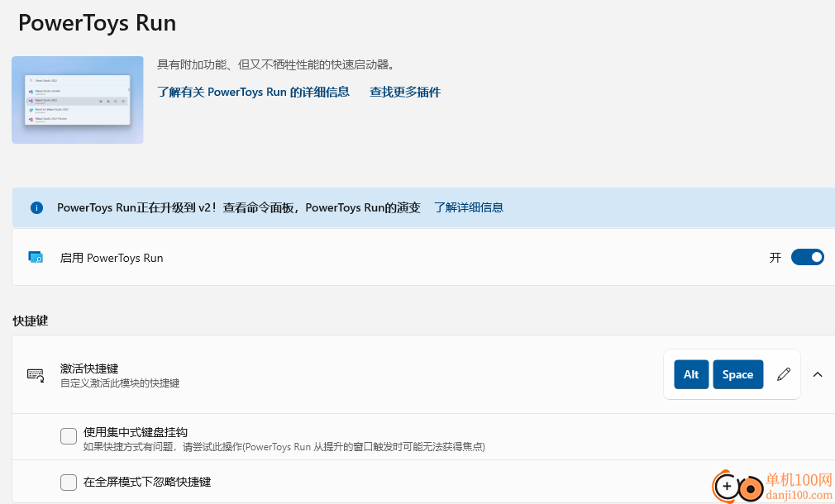Click the Alt key button

(x=691, y=374)
